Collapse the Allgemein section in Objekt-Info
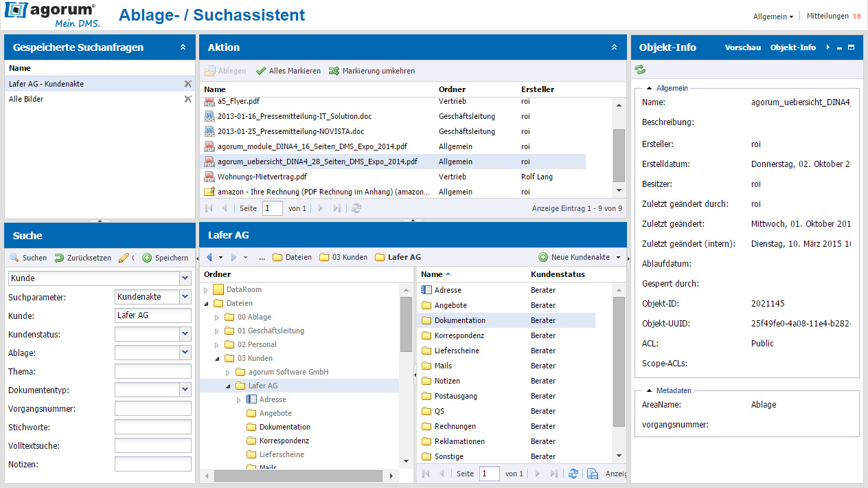868x488 pixels. [649, 88]
